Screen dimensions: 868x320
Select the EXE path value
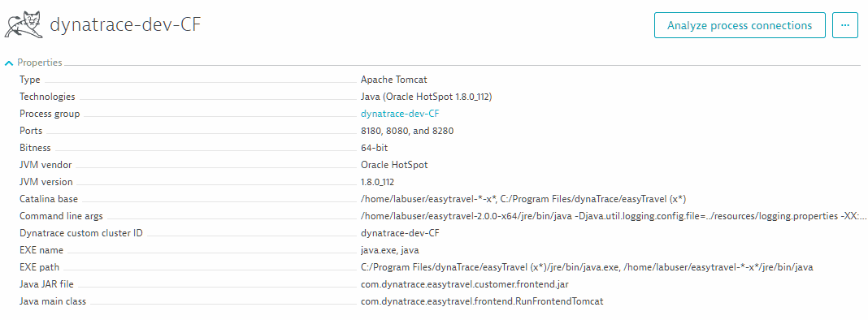(587, 267)
